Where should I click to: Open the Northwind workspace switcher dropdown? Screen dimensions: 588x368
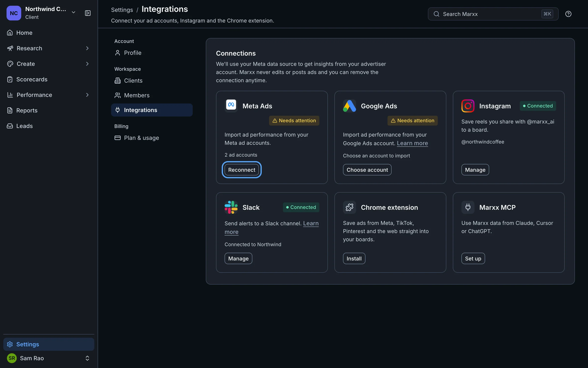coord(73,12)
